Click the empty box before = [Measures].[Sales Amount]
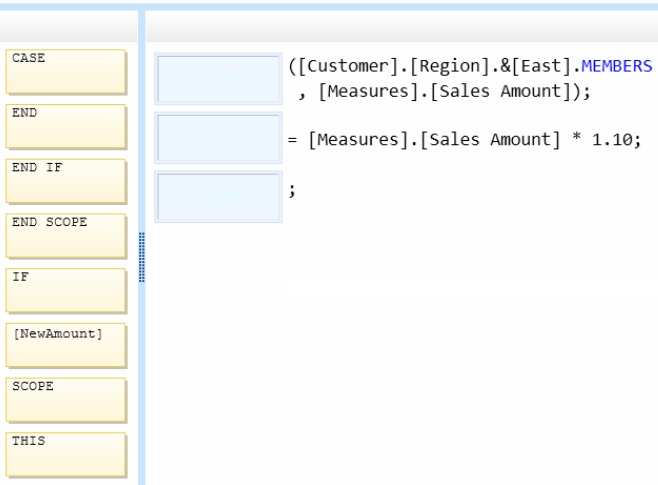Screen dimensions: 658x485 (x=219, y=138)
